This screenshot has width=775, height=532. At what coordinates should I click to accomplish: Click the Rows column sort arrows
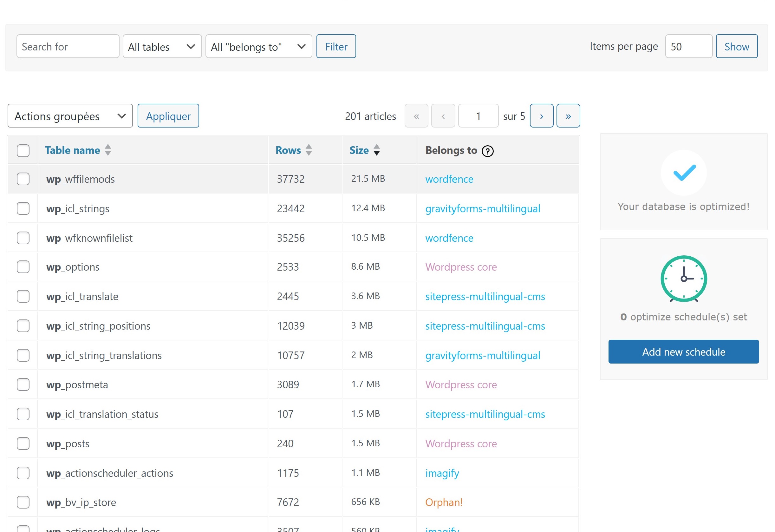[x=309, y=150]
